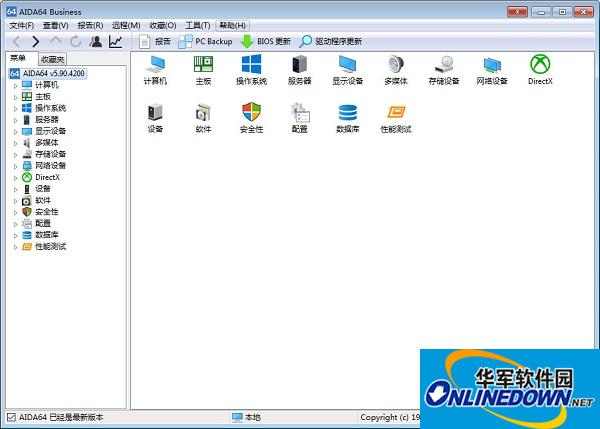Open the 服务器 server icon in main pane

[300, 70]
